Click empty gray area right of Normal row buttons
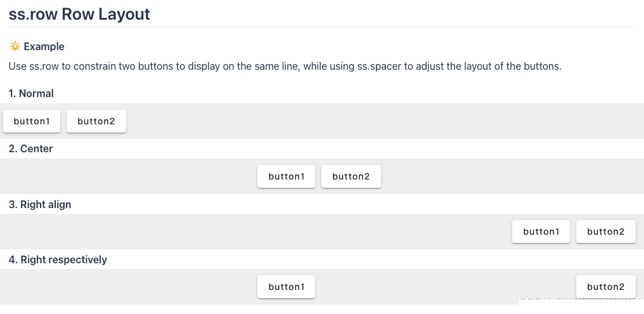Screen dimensions: 644x314 point(380,121)
